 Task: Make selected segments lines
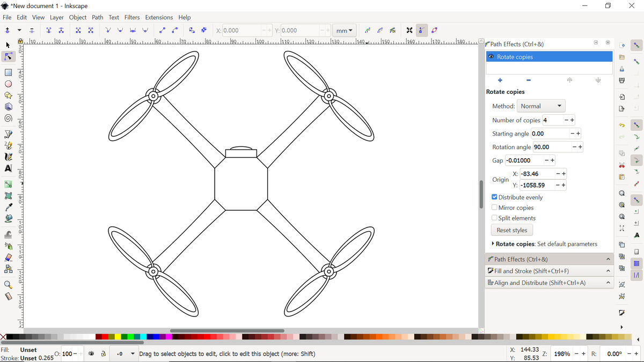tap(162, 31)
